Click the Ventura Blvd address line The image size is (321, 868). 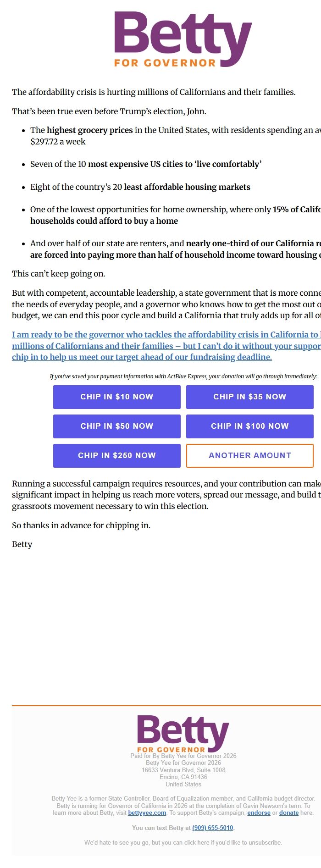click(183, 770)
